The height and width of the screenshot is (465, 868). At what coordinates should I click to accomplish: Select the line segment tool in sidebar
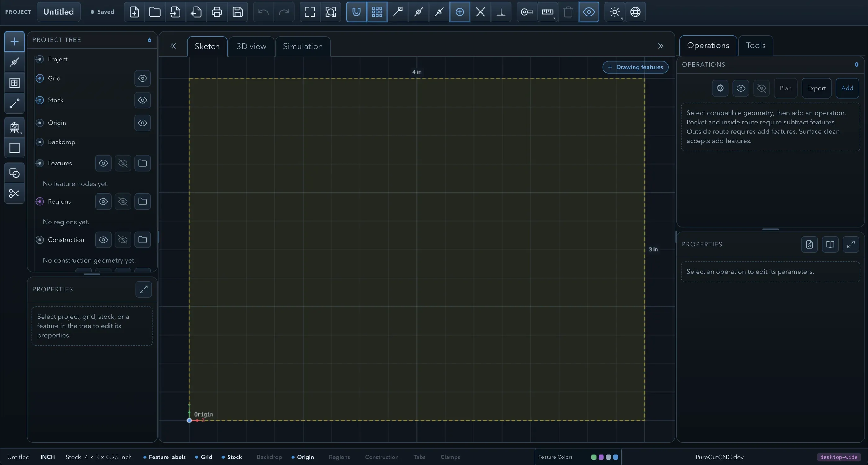[14, 103]
